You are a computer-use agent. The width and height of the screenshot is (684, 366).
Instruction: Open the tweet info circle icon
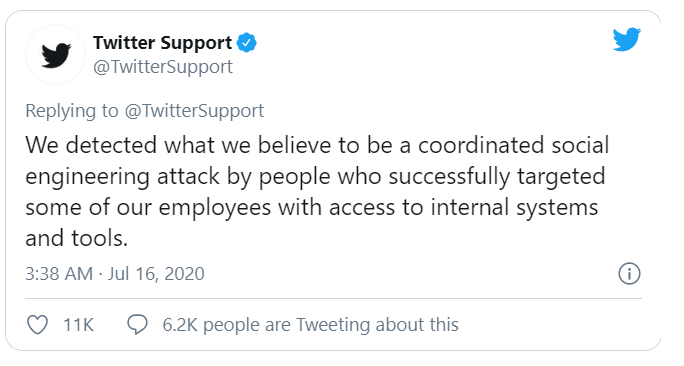tap(629, 274)
